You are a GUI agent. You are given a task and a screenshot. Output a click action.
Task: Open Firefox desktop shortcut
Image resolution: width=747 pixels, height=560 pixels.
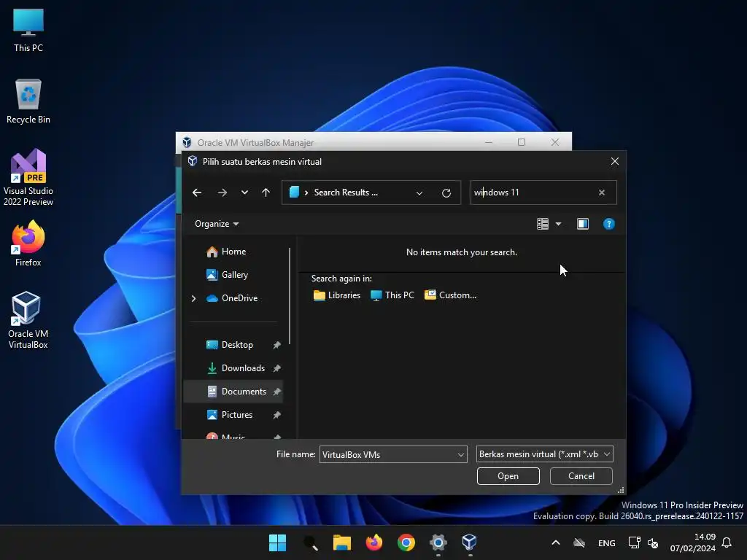pyautogui.click(x=28, y=244)
